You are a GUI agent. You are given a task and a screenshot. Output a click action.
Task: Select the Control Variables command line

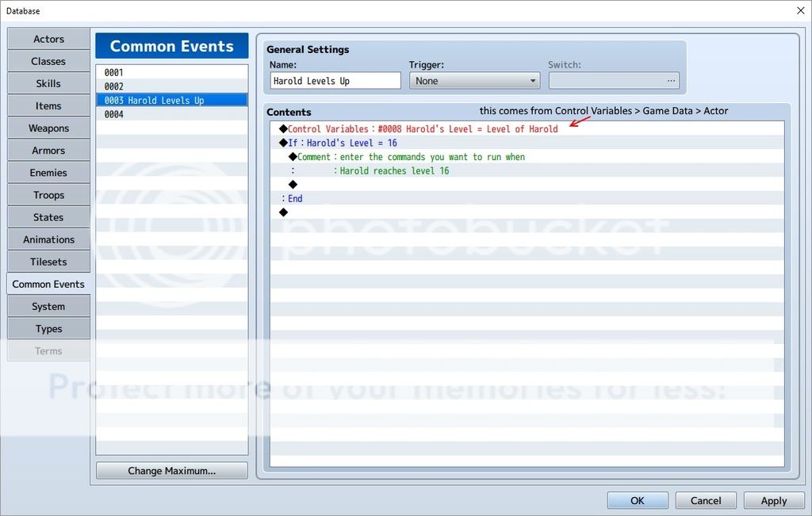pos(422,129)
